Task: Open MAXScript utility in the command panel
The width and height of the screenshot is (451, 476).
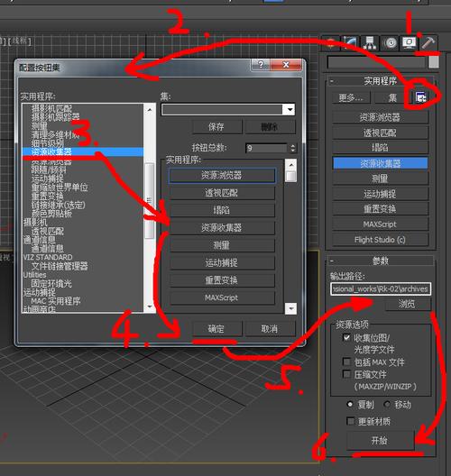Action: pos(381,224)
